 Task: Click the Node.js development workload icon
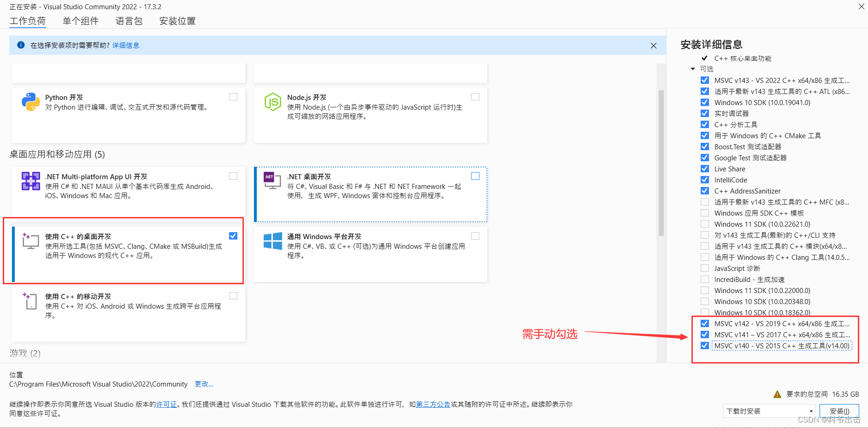[272, 102]
